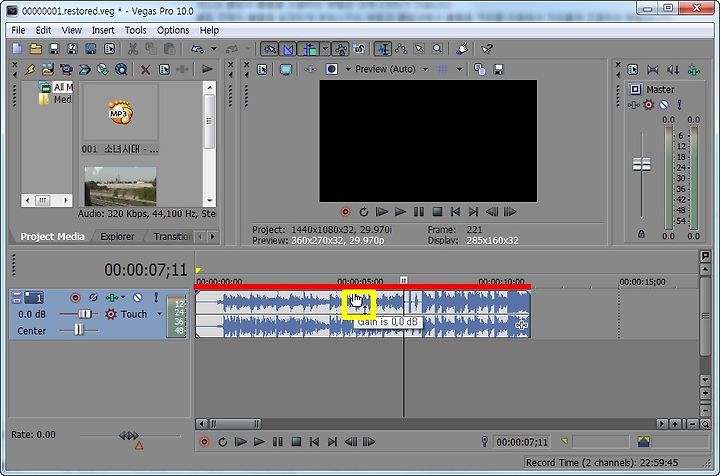Toggle Enable Snapping in main toolbar

pos(270,49)
